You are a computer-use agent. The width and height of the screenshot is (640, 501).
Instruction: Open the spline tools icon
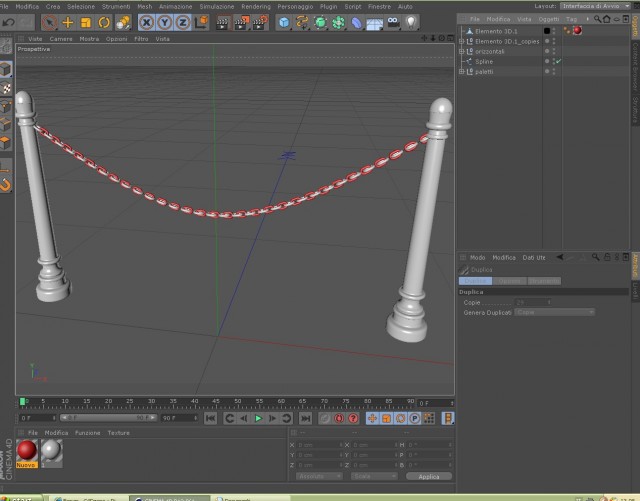pyautogui.click(x=302, y=22)
